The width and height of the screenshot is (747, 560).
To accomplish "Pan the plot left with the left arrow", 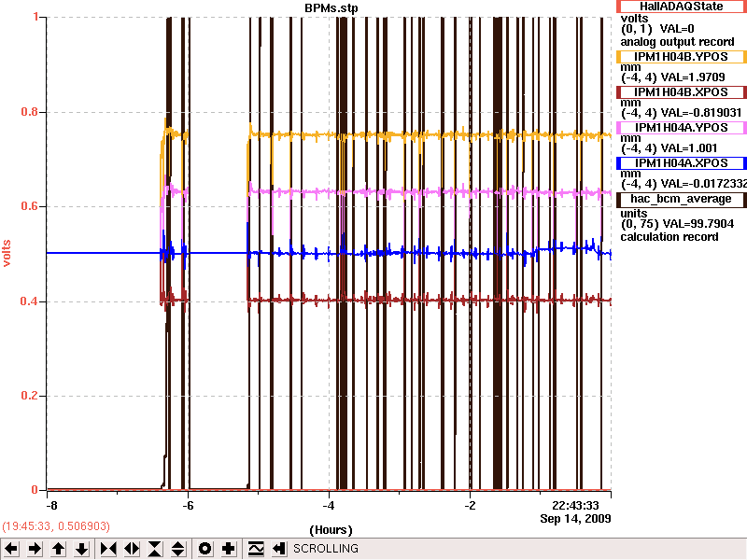I will (x=11, y=549).
